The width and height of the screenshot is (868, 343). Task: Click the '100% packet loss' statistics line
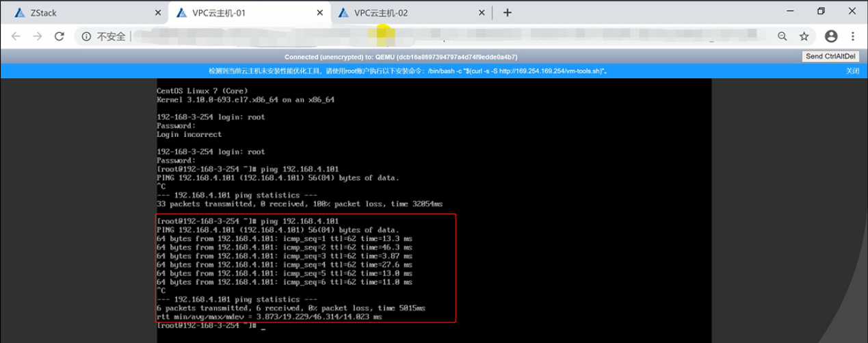click(299, 204)
